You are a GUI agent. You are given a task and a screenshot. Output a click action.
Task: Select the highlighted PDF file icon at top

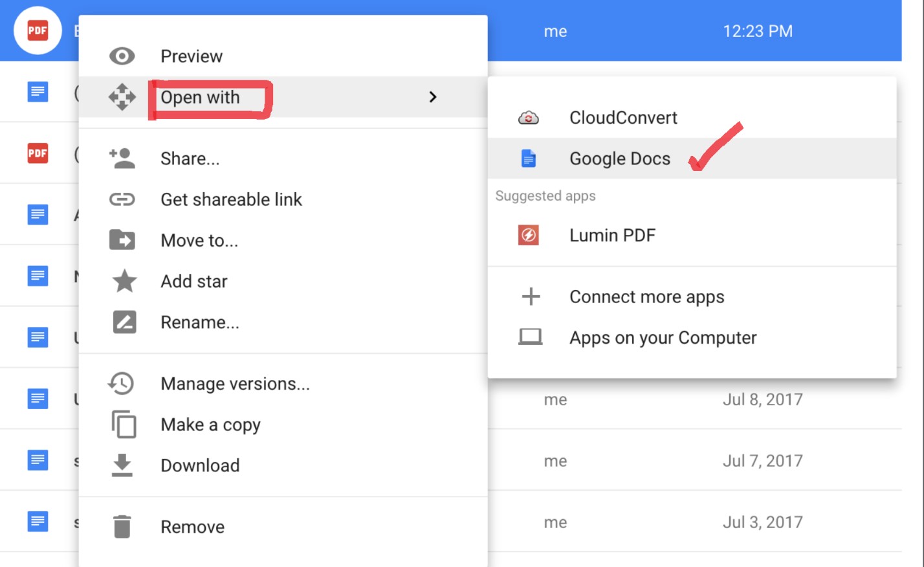coord(37,30)
